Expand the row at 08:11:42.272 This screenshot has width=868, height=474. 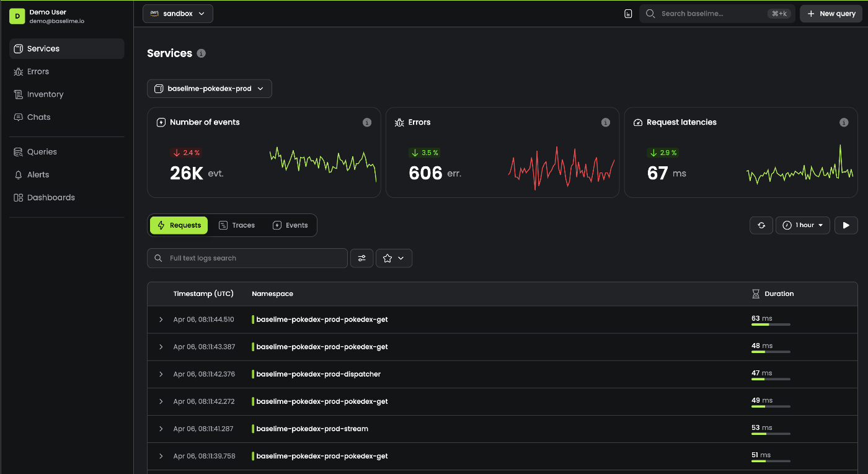coord(161,401)
